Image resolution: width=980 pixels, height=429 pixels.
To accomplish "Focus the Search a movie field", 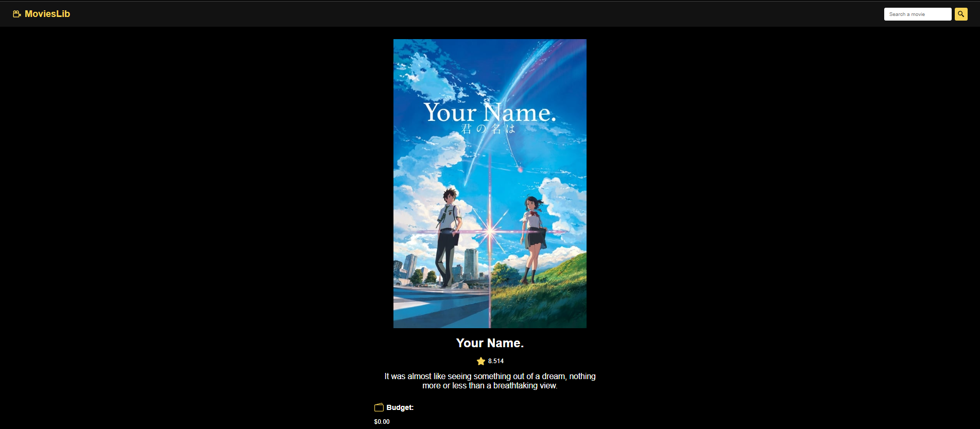I will (x=917, y=14).
